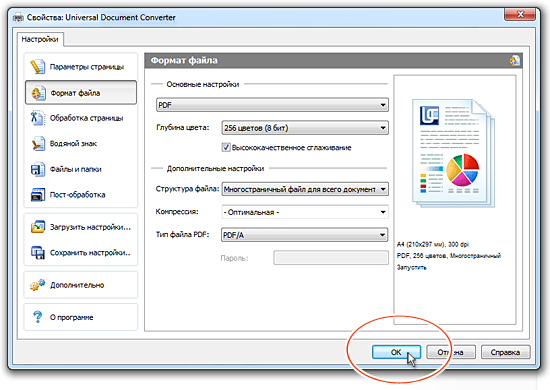
Task: Close the Universal Document Converter dialog
Action: coord(520,14)
